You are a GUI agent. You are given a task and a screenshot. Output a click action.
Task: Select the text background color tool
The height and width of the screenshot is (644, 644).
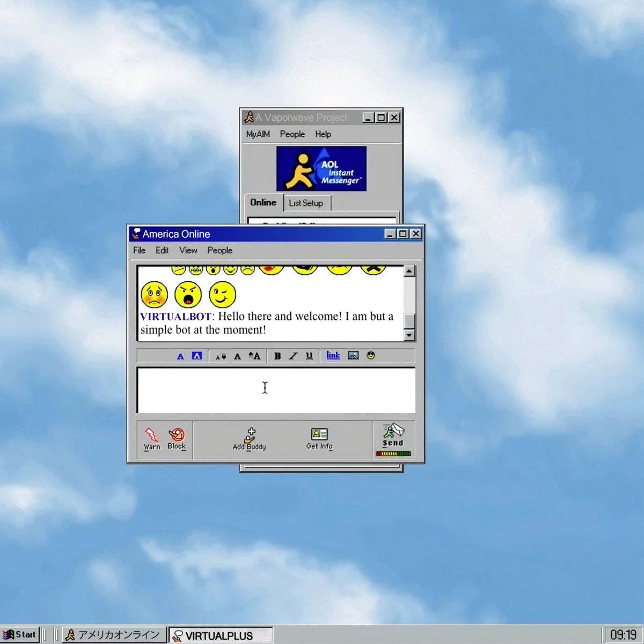(197, 355)
